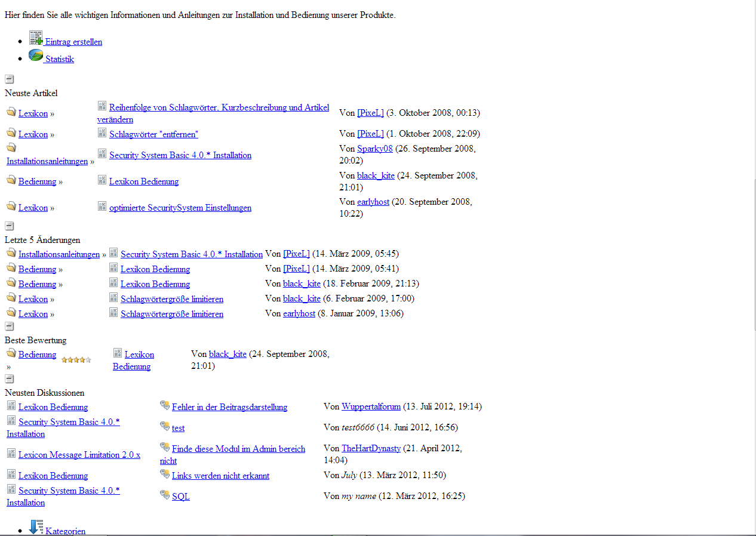
Task: Collapse the Beste Bewertung section
Action: [10, 326]
